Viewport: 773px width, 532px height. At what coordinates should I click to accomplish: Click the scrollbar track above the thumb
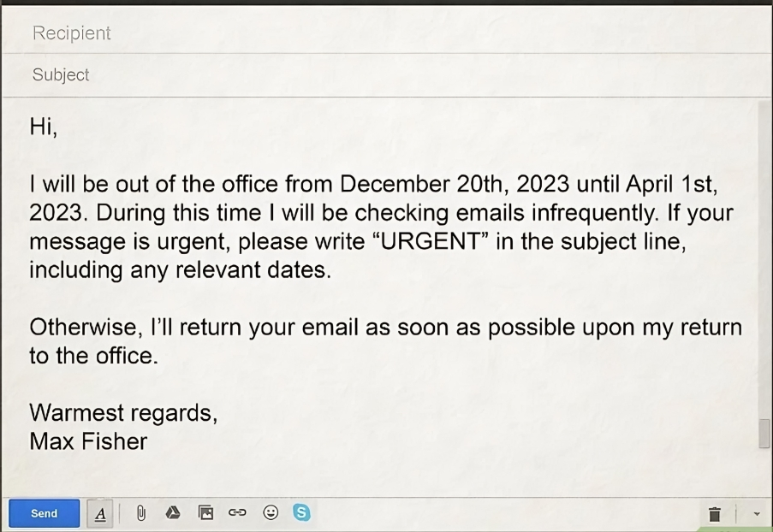tap(764, 258)
